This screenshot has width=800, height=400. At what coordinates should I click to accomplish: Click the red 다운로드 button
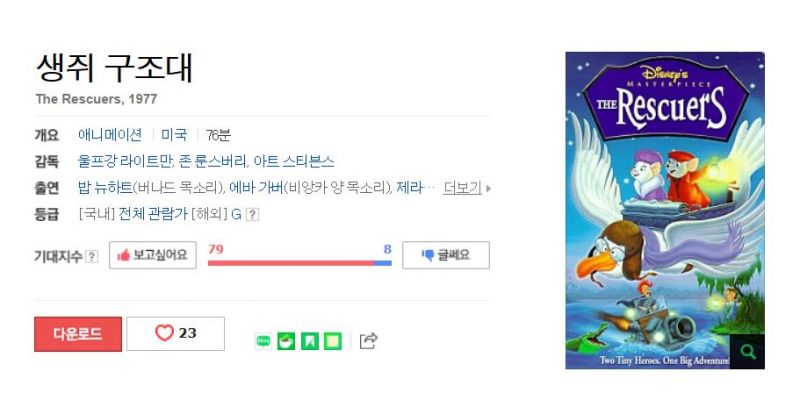(78, 334)
